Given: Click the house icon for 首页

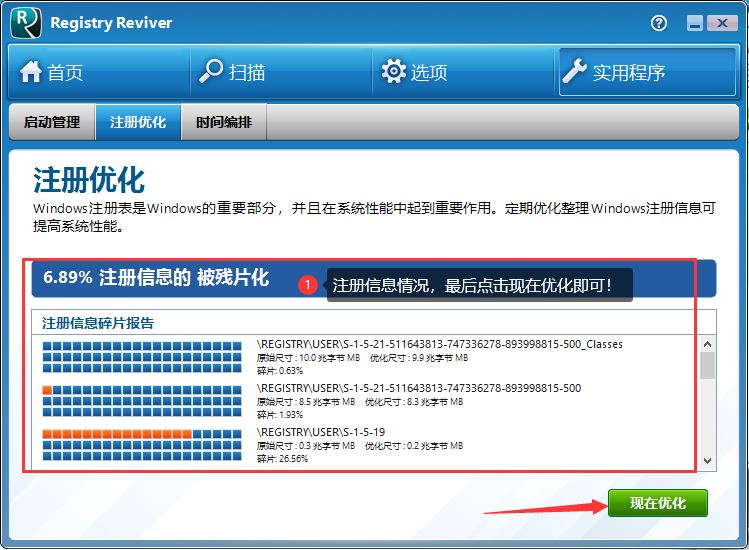Looking at the screenshot, I should pyautogui.click(x=31, y=72).
